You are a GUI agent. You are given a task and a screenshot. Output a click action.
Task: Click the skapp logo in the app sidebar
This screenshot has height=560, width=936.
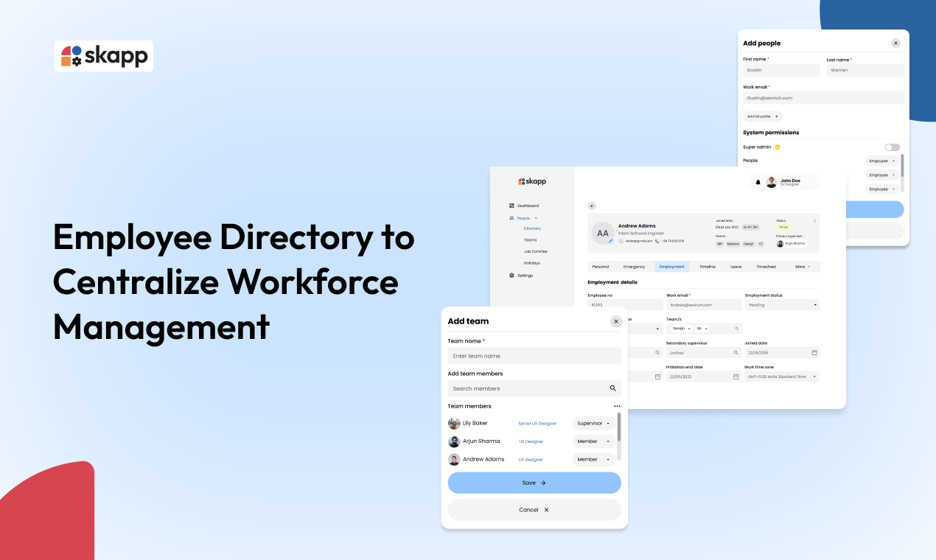pos(532,181)
